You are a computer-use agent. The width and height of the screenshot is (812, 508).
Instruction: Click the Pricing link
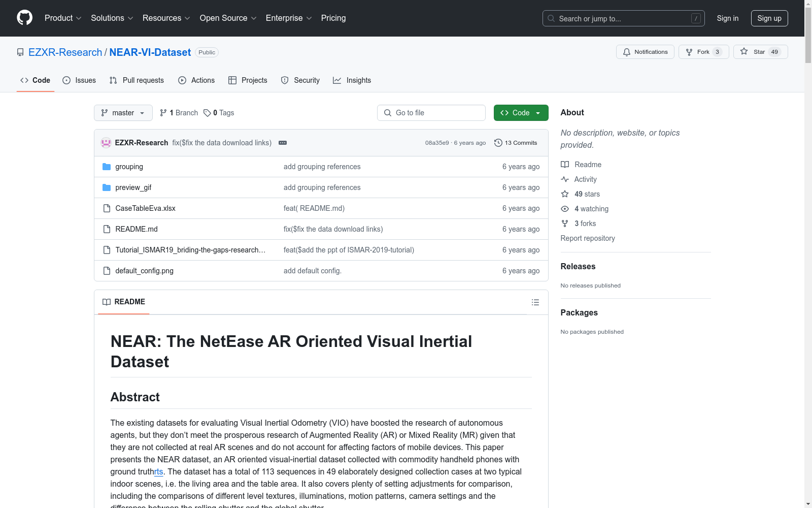click(x=333, y=18)
